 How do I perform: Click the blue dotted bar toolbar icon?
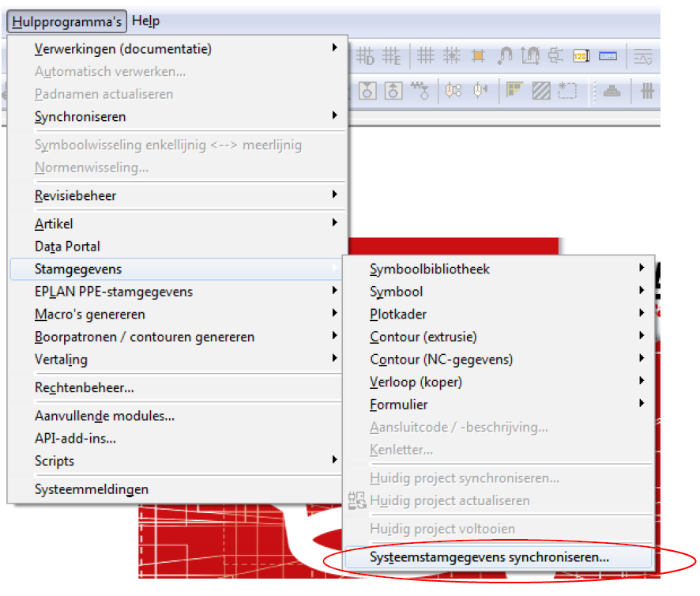point(608,56)
